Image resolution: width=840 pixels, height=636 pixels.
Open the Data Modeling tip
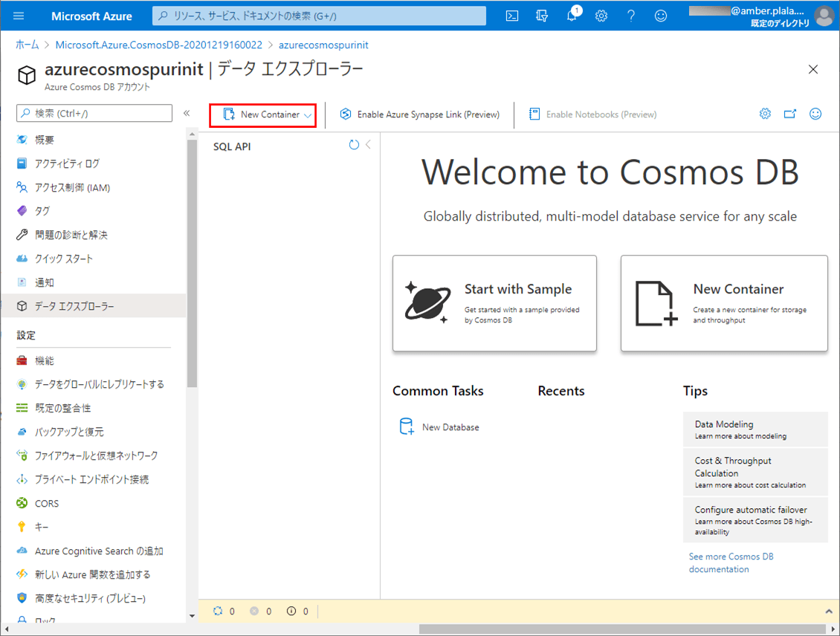click(x=755, y=429)
